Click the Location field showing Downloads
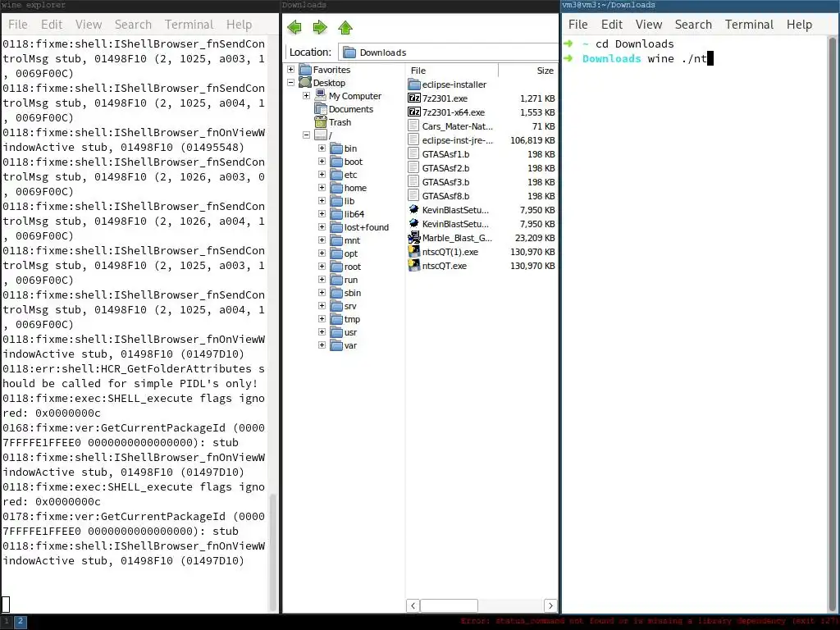840x630 pixels. [449, 52]
